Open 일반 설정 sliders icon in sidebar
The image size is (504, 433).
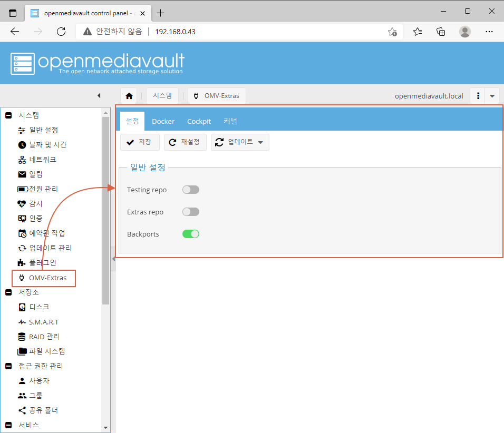point(22,130)
